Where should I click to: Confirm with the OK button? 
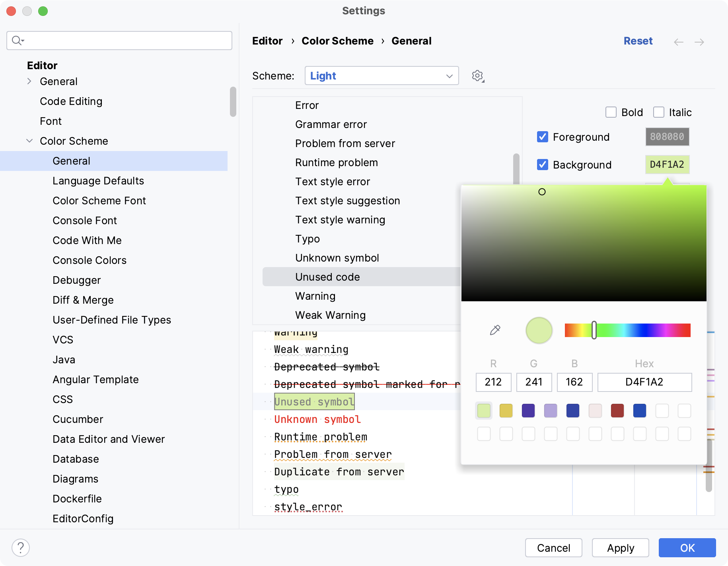pyautogui.click(x=687, y=548)
